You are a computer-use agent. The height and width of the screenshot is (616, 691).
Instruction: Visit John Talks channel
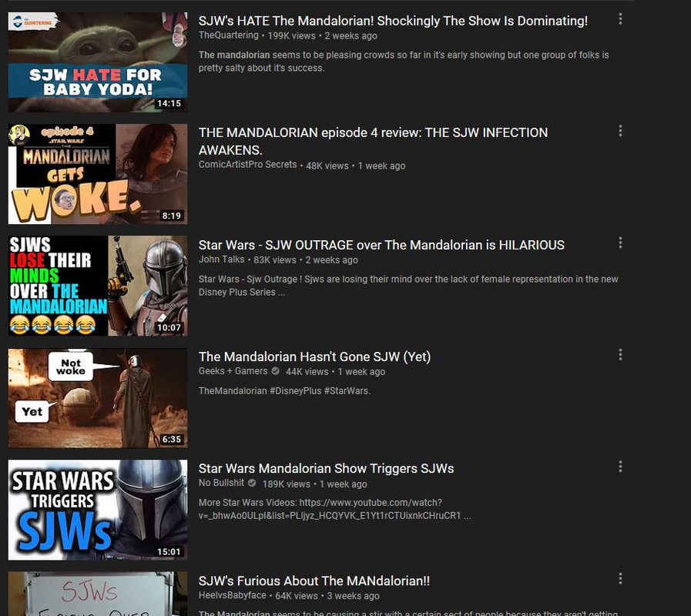click(x=221, y=259)
